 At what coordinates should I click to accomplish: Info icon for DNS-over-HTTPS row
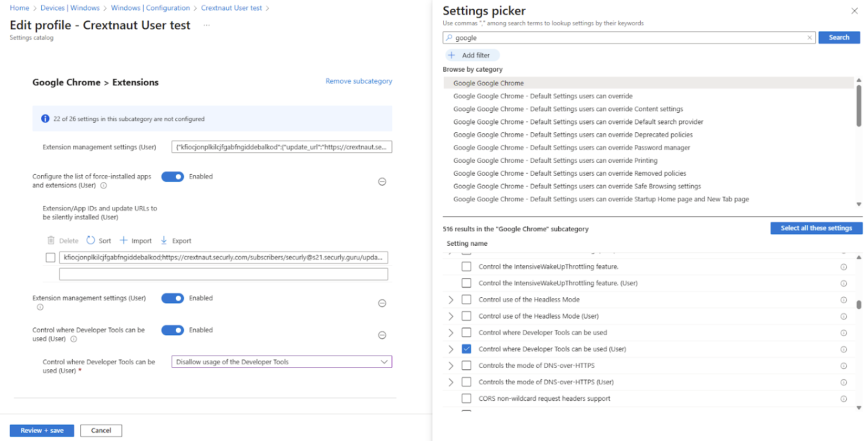tap(844, 366)
